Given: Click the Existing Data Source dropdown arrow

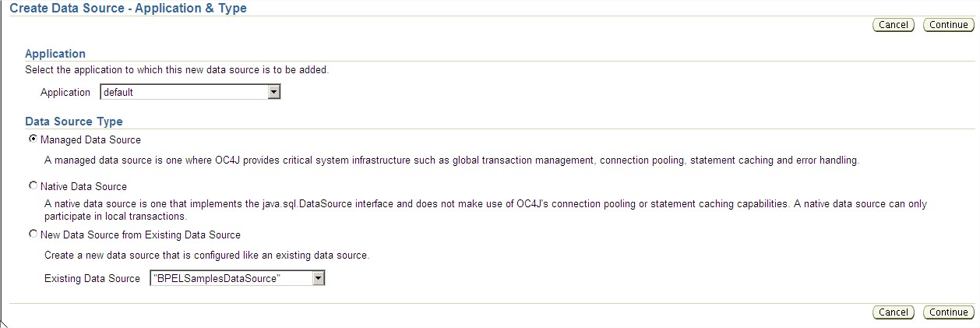Looking at the screenshot, I should pos(318,278).
